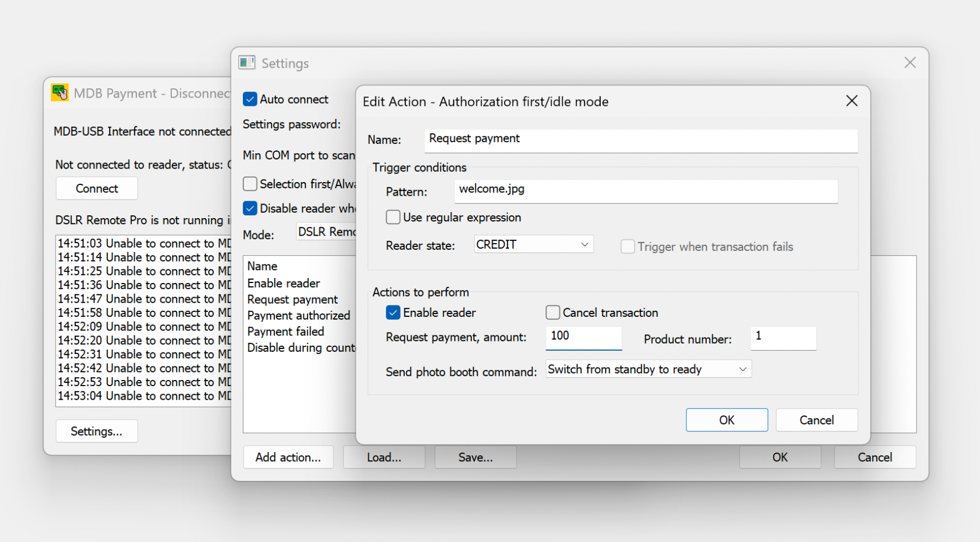Click the MDB Payment app icon
The height and width of the screenshot is (542, 980).
[60, 93]
